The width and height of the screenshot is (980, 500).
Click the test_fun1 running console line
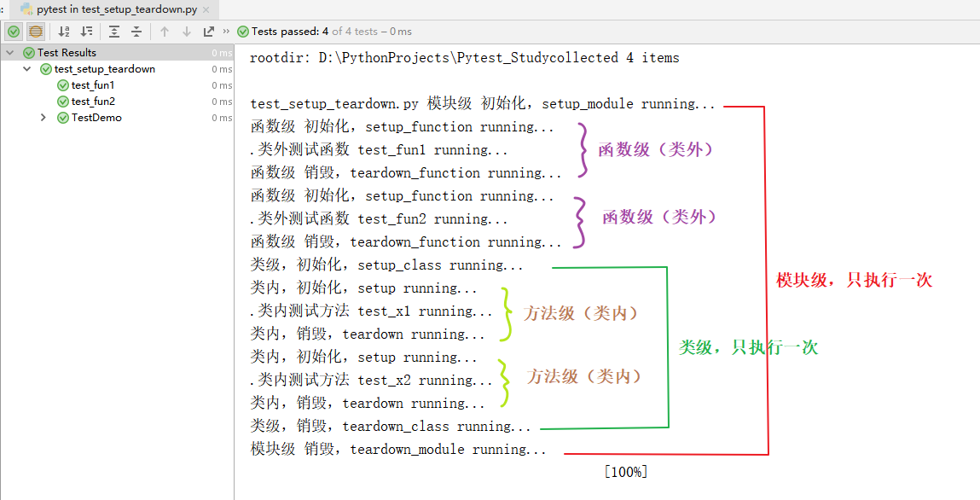(x=379, y=150)
